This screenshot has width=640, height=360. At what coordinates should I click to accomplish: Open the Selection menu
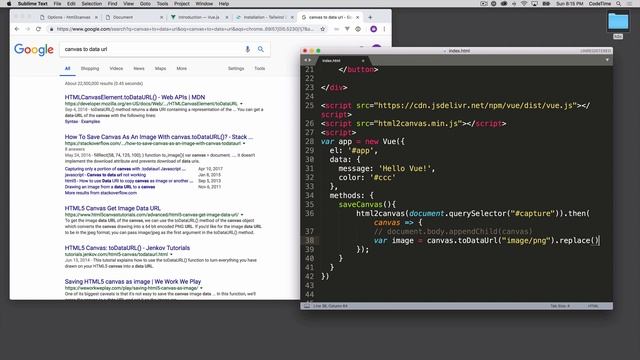91,4
